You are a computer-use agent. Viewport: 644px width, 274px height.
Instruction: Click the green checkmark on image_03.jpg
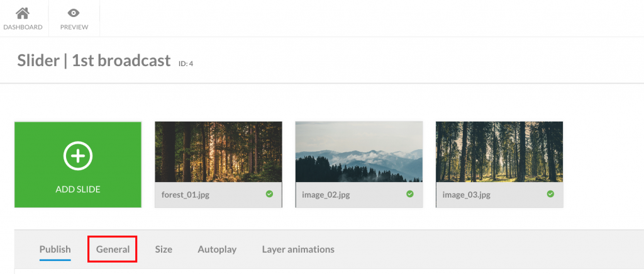click(x=550, y=194)
